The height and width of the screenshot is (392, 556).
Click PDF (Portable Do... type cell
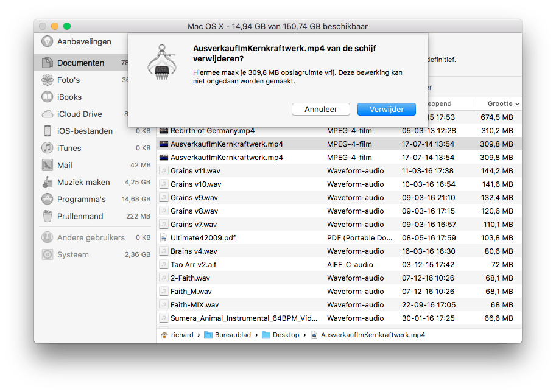tap(359, 238)
